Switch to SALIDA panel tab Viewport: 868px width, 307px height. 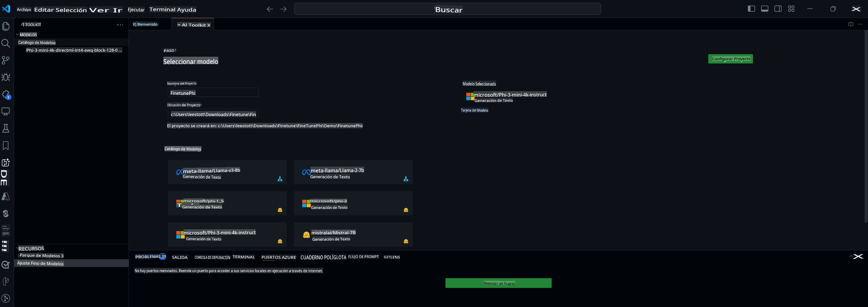click(180, 257)
